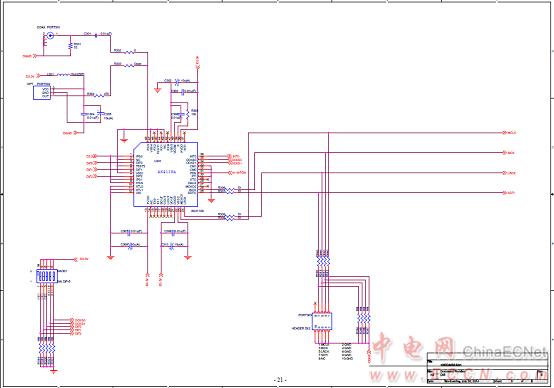Click the 3.3V power port near the DIP switch
The width and height of the screenshot is (554, 388).
coord(81,259)
